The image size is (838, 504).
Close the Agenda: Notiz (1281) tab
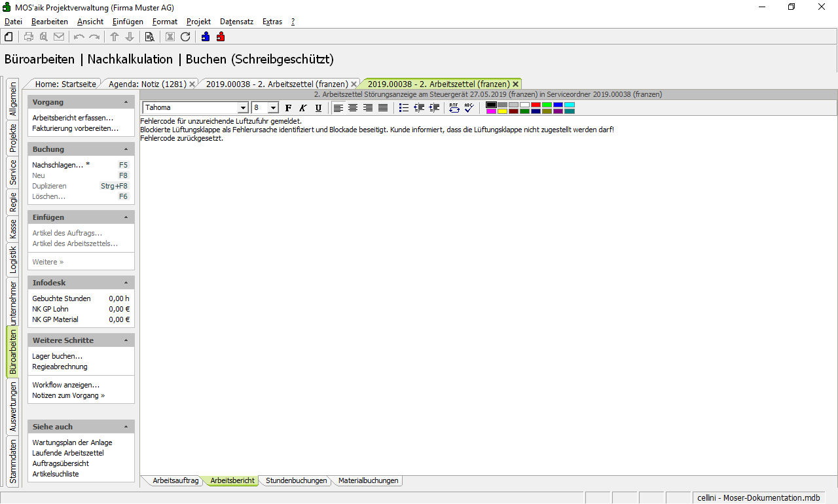tap(192, 84)
